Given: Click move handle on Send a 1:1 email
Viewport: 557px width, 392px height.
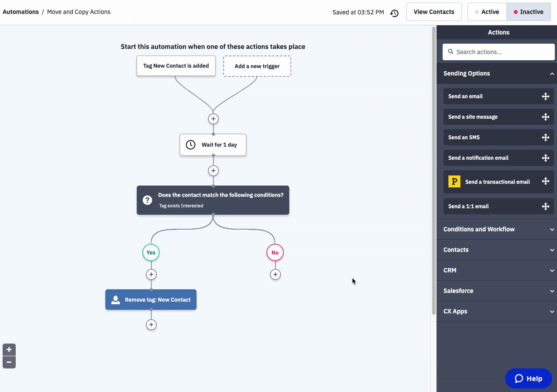Looking at the screenshot, I should pos(545,206).
